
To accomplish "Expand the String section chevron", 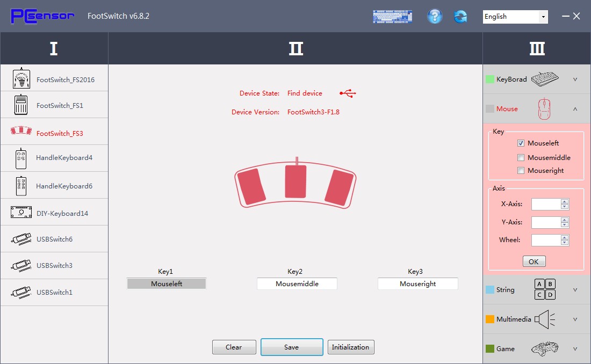I will point(575,290).
